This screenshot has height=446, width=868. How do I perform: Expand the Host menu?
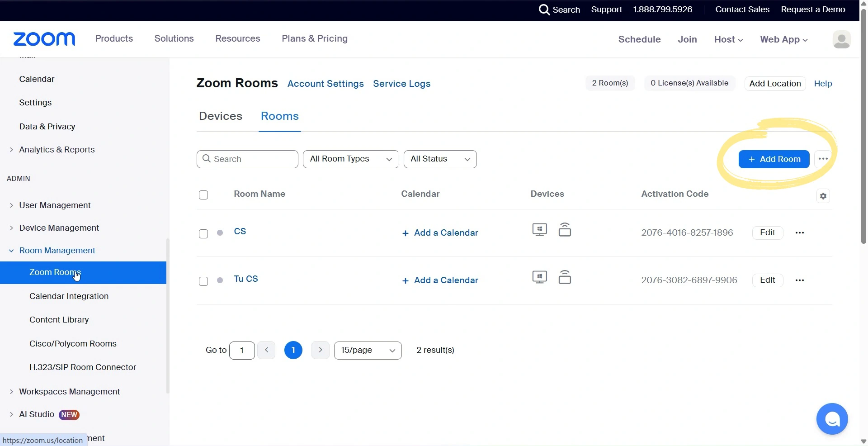click(728, 39)
